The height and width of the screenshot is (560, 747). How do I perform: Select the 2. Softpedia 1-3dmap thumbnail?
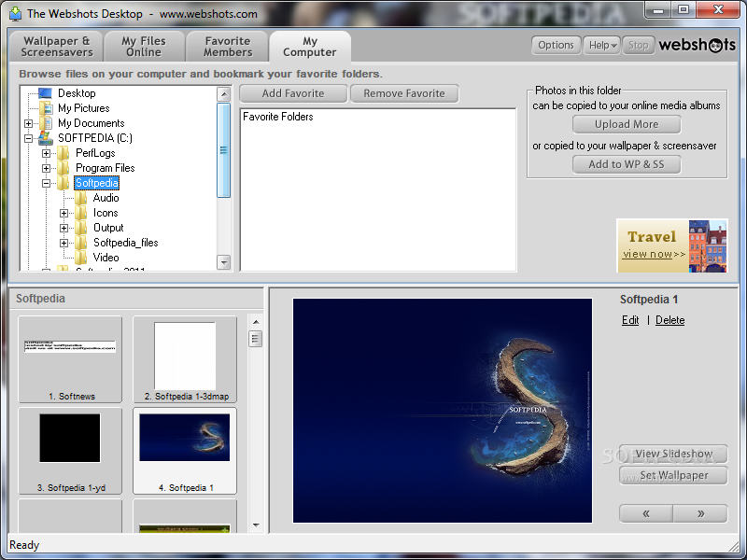click(185, 359)
